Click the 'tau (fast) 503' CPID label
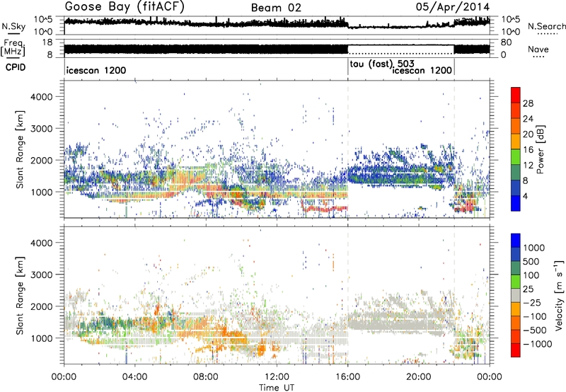Image resolution: width=566 pixels, height=392 pixels. click(382, 64)
